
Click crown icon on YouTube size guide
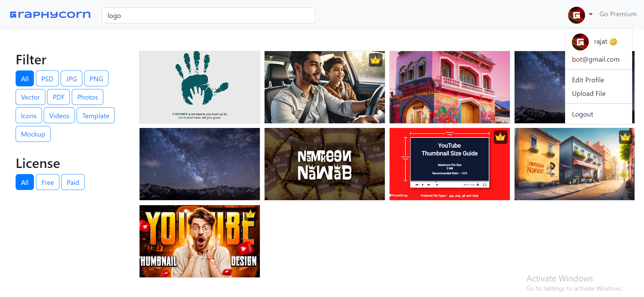click(x=500, y=137)
